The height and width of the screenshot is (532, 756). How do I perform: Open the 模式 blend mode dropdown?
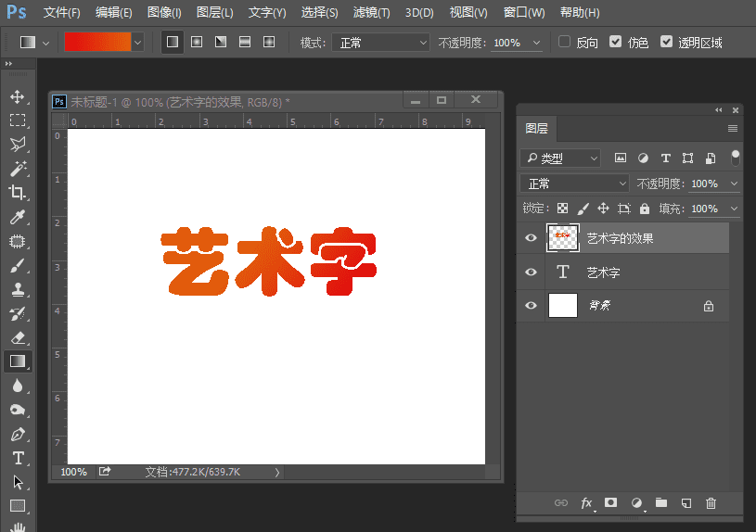point(381,43)
